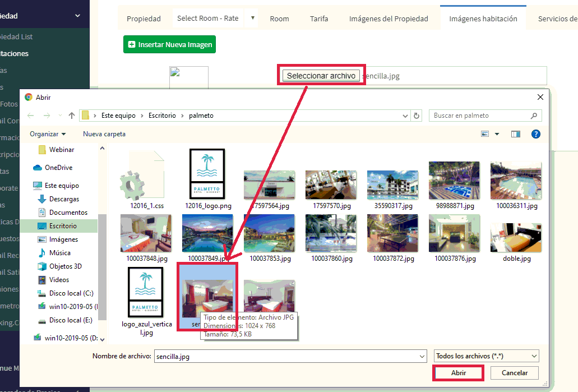The height and width of the screenshot is (392, 578).
Task: Click the Up one level arrow
Action: click(x=72, y=116)
